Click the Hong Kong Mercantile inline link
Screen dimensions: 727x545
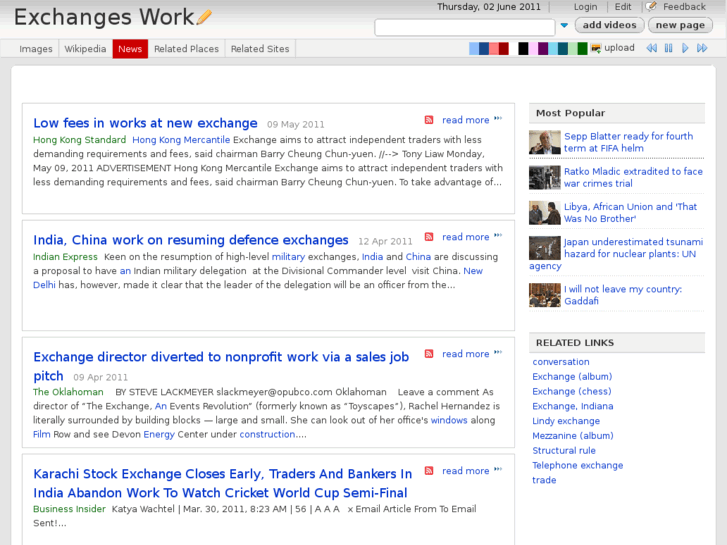click(181, 140)
